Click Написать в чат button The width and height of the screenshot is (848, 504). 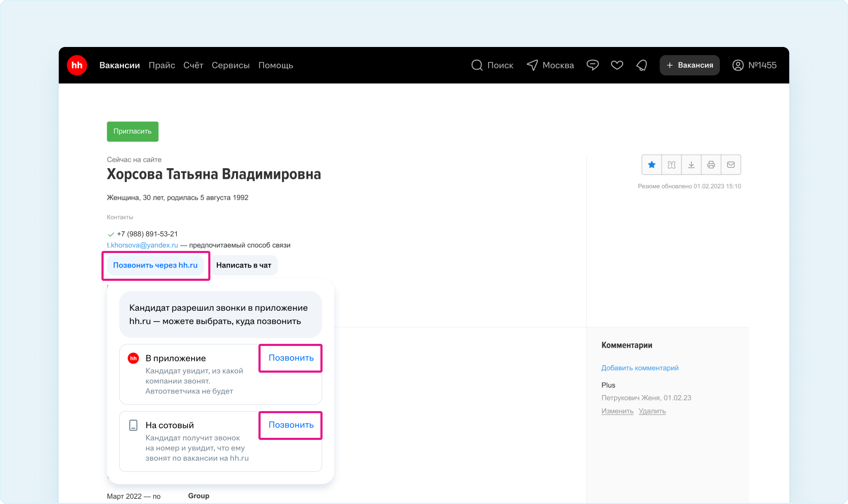(x=244, y=265)
